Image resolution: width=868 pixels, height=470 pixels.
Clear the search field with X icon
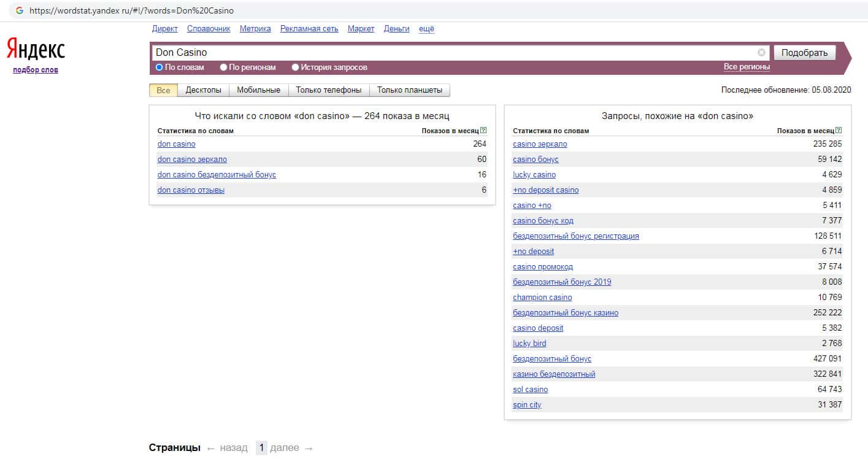(x=761, y=53)
